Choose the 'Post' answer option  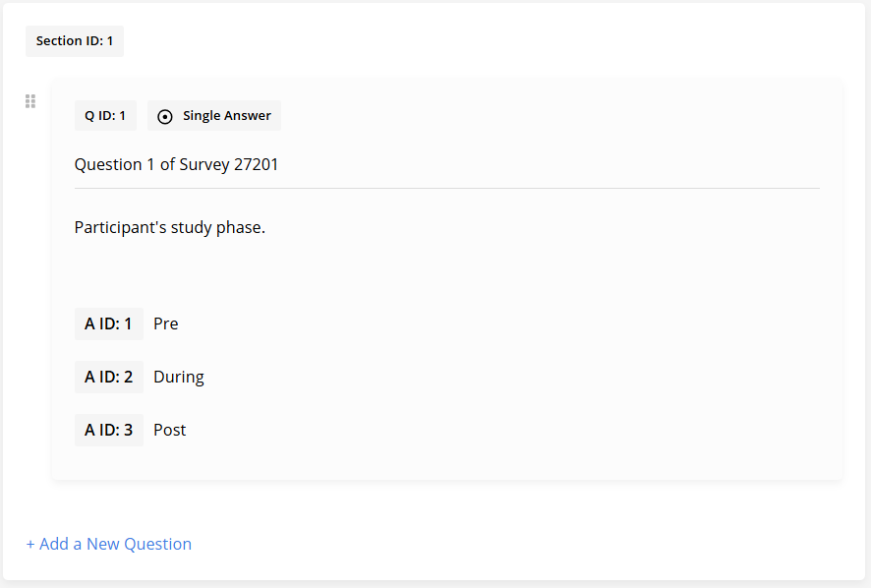point(170,431)
